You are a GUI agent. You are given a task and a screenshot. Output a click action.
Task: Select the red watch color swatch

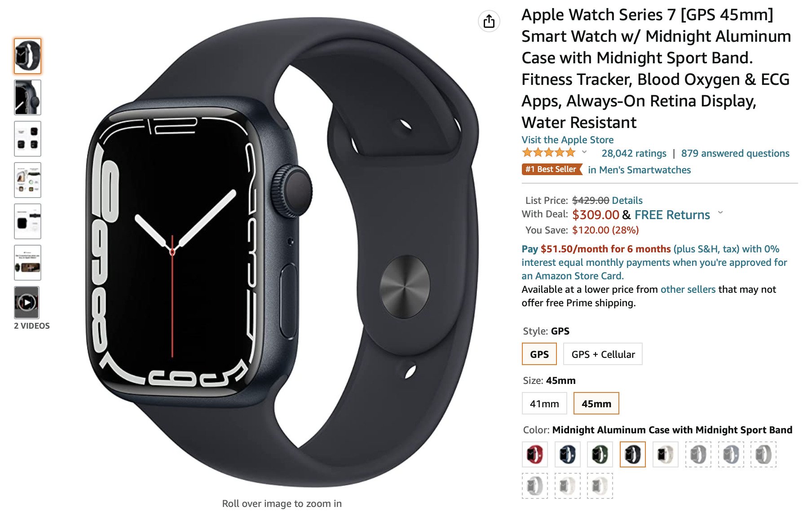[535, 454]
